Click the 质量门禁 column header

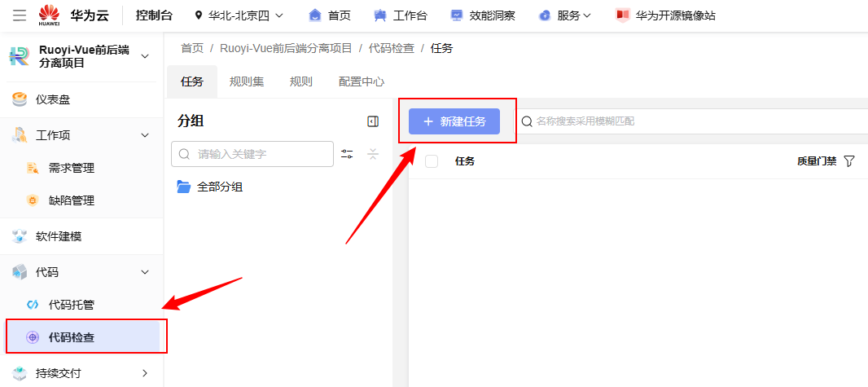817,161
